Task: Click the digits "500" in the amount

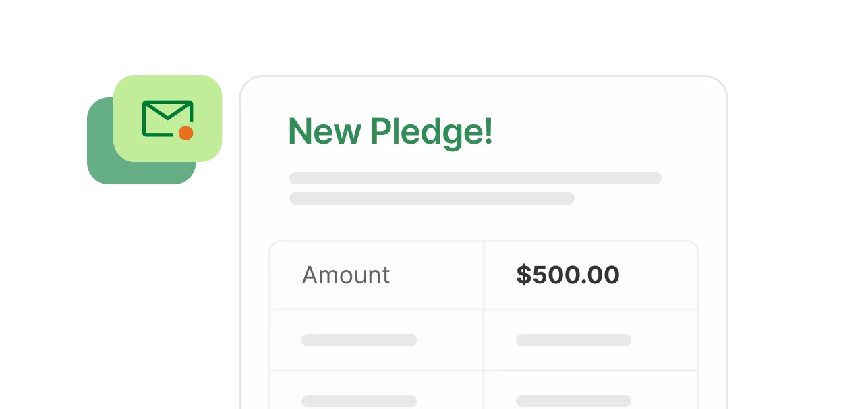Action: pos(554,275)
